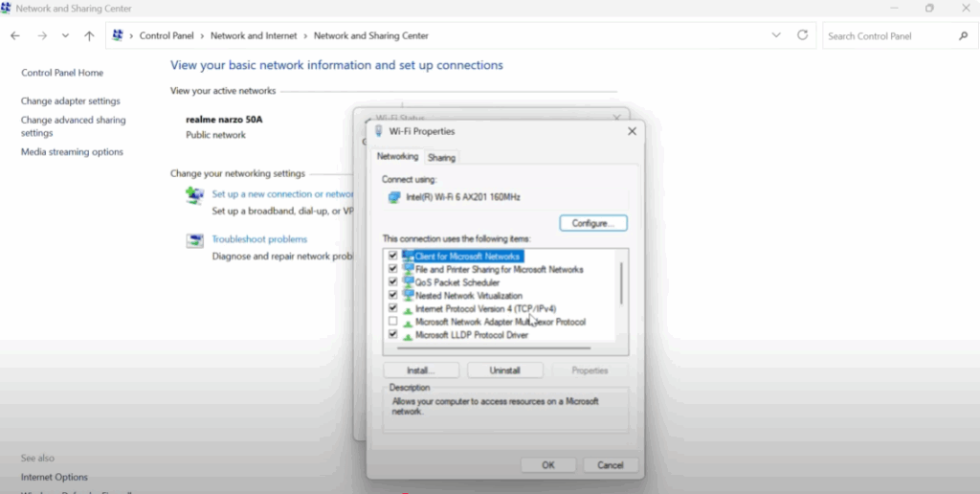Click the Configure button
The width and height of the screenshot is (980, 494).
[x=593, y=223]
